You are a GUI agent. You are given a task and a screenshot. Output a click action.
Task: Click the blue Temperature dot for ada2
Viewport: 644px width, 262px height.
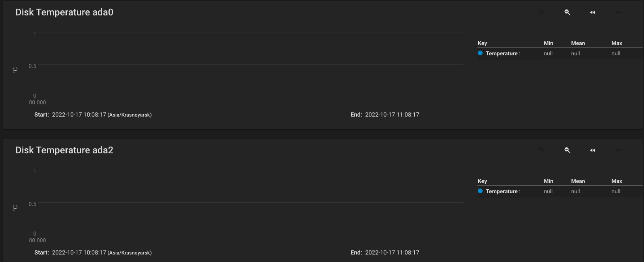pyautogui.click(x=480, y=191)
